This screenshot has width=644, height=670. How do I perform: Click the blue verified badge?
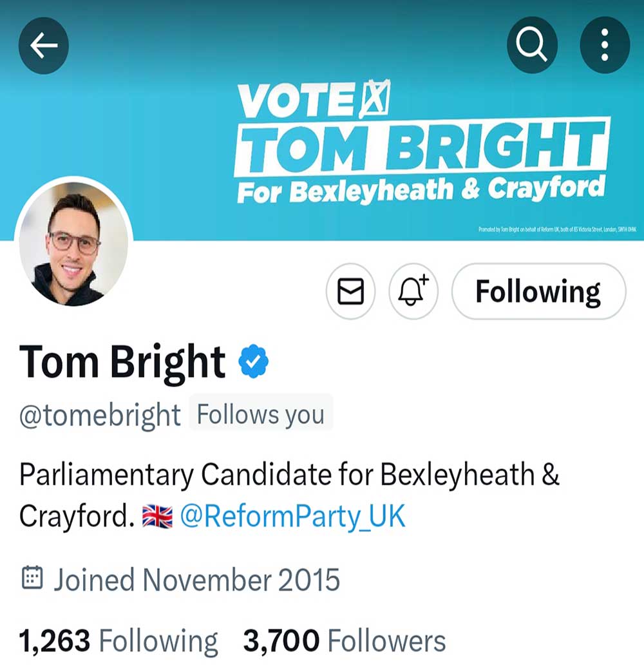(253, 361)
